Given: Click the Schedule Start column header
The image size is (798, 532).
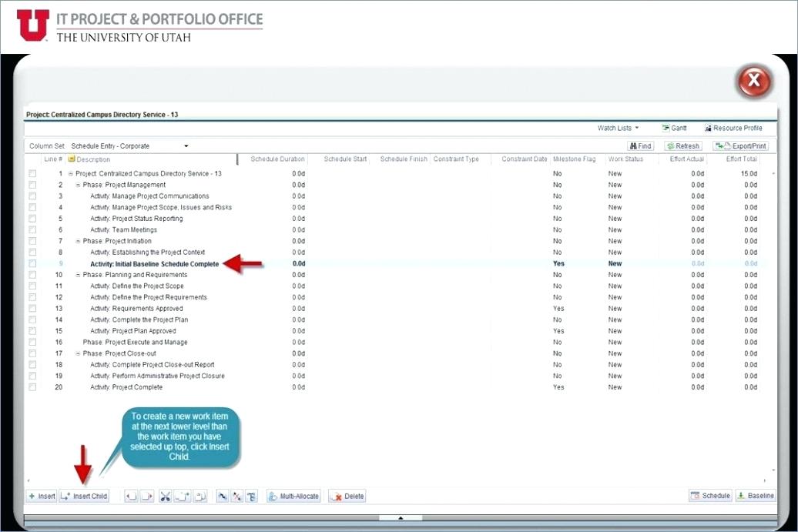Looking at the screenshot, I should (x=344, y=159).
